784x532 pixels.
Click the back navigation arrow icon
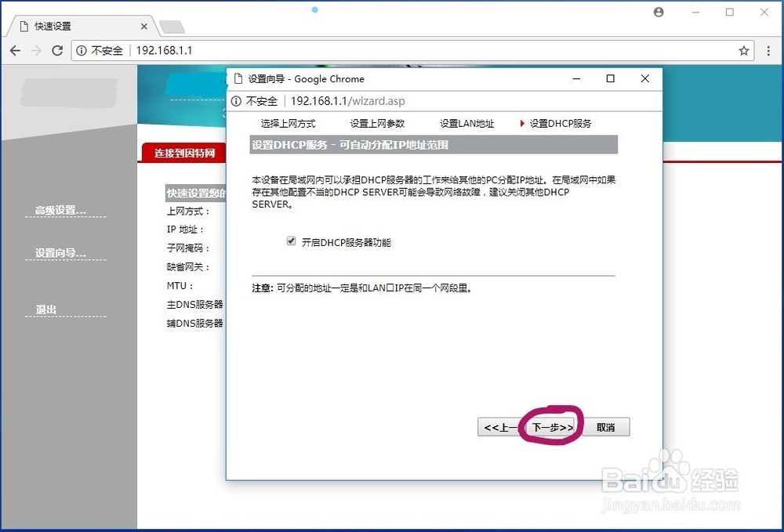coord(15,50)
